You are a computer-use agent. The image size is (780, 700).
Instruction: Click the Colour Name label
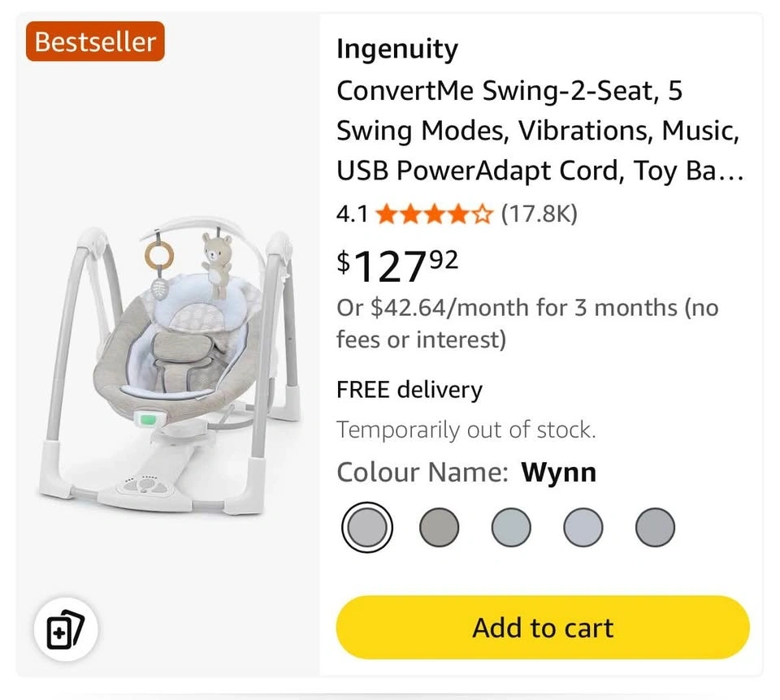click(x=422, y=473)
